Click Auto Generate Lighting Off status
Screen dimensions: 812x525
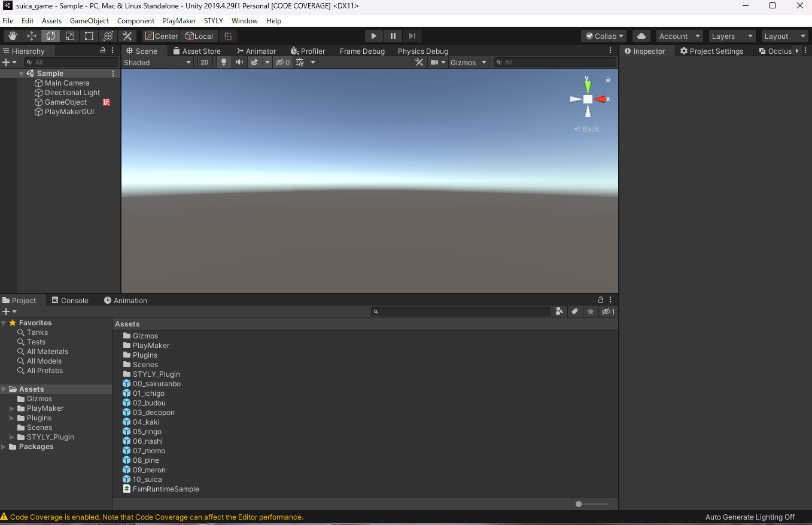(750, 517)
